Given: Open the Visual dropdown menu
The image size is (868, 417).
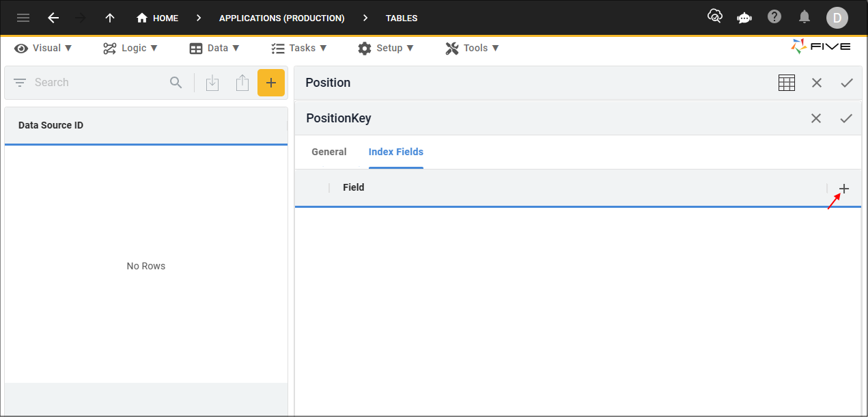Looking at the screenshot, I should (x=43, y=48).
